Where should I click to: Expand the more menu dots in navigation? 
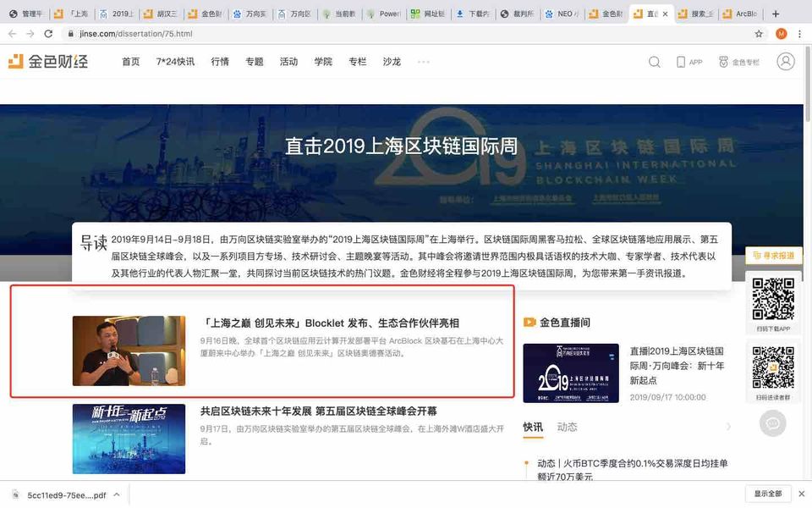coord(424,62)
